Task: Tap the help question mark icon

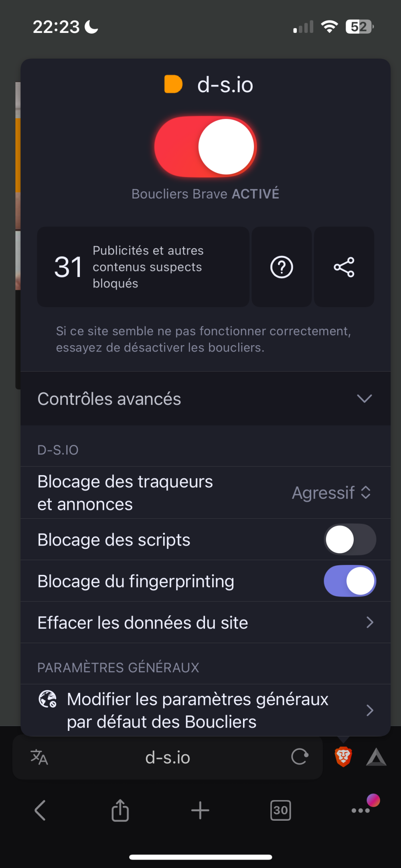Action: coord(282,267)
